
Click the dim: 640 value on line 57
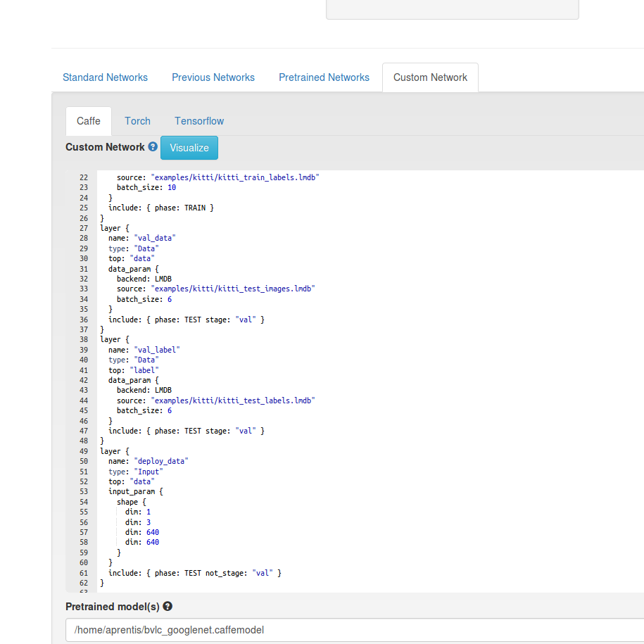coord(152,532)
